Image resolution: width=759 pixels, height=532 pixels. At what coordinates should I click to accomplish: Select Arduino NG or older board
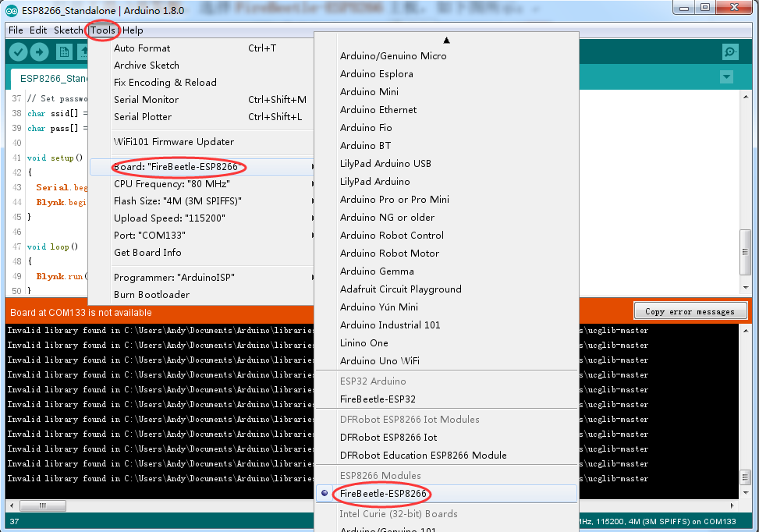tap(447, 218)
